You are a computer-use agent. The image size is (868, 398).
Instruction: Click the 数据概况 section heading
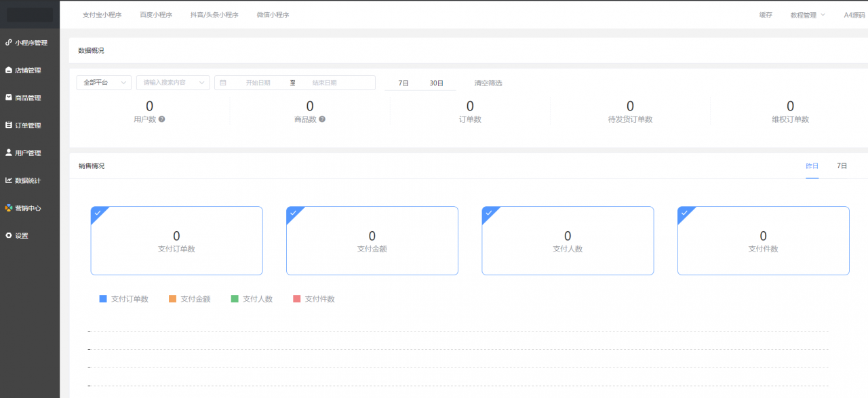[x=91, y=51]
